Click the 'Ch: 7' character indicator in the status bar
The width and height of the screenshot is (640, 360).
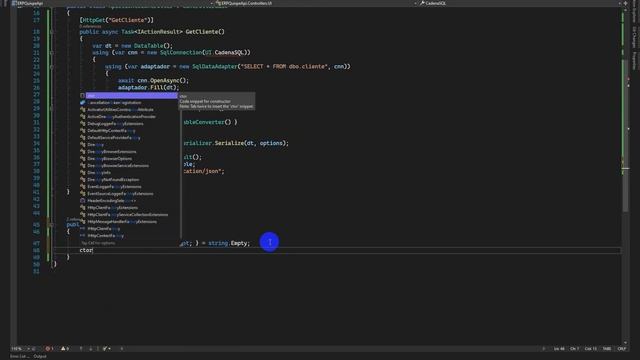(x=574, y=349)
